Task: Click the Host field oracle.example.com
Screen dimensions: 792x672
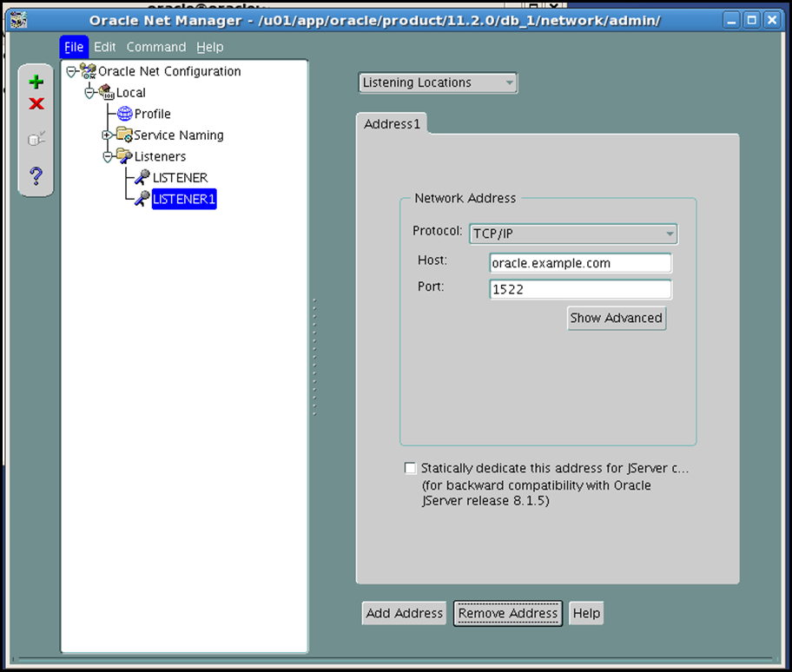Action: tap(580, 263)
